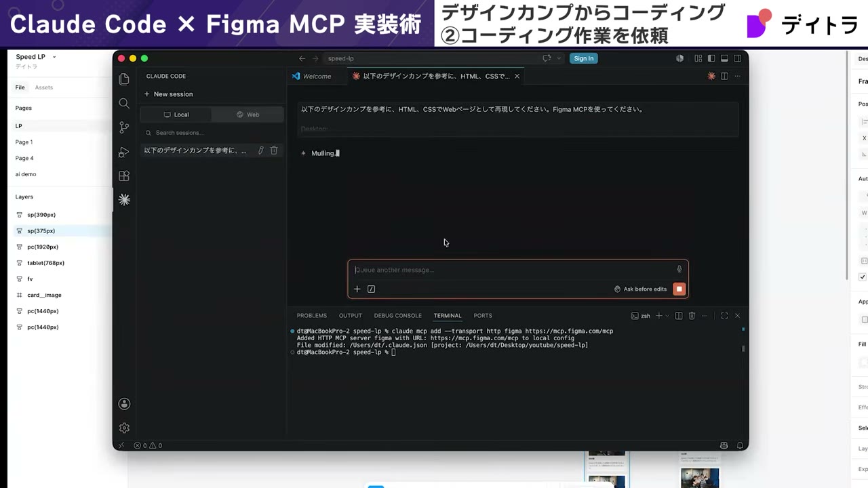
Task: Open the Manage gear in activity bar
Action: coord(124,428)
